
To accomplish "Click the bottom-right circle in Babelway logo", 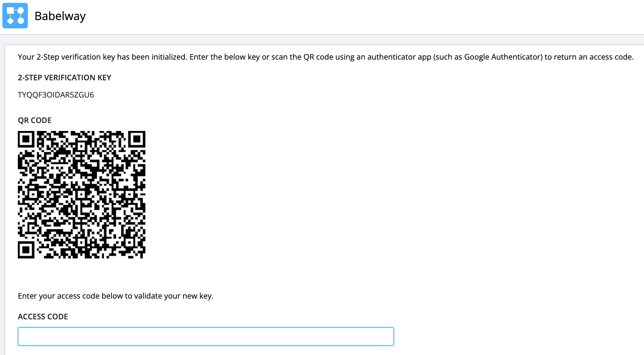I will [x=21, y=21].
